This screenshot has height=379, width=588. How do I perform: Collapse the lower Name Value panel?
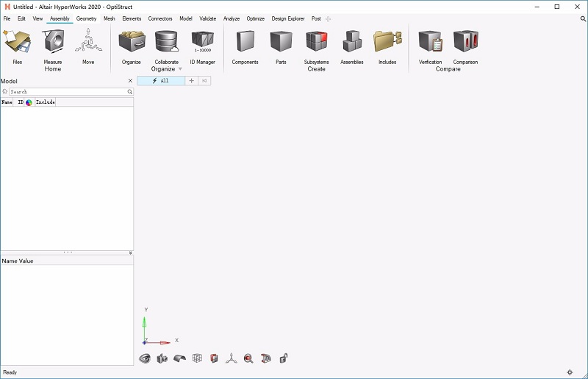click(130, 252)
